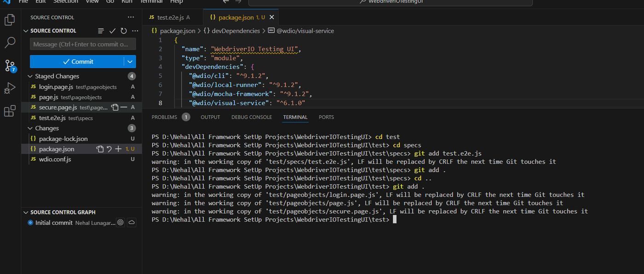This screenshot has width=644, height=274.
Task: Open More Actions menu in Source Control section
Action: point(135,31)
